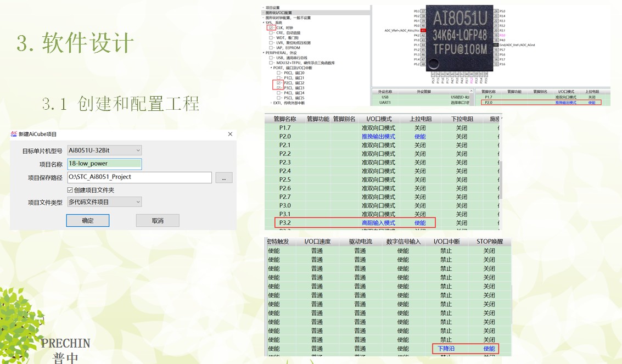The width and height of the screenshot is (622, 364).
Task: Click pin 48 labeled P5.2 on chip
Action: point(423,64)
